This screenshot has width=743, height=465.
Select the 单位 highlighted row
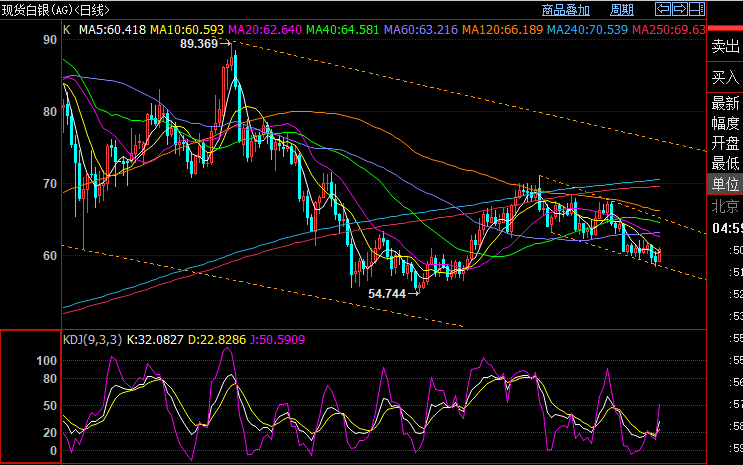click(725, 184)
